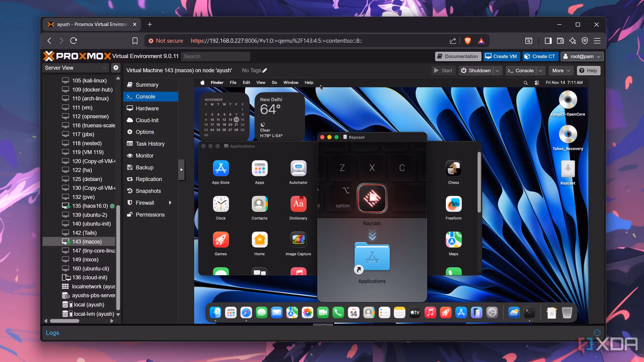
Task: Open the Raycast disk image on desktop
Action: 568,169
